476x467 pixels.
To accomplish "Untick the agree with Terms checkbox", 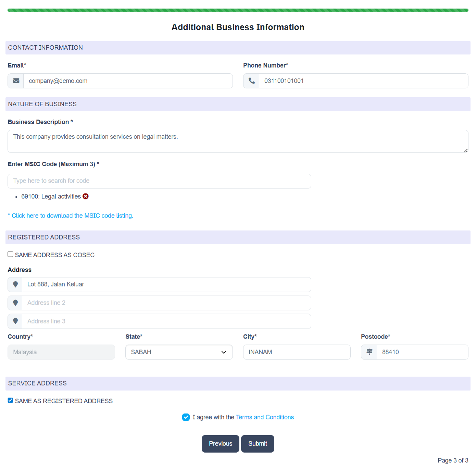I will 186,417.
